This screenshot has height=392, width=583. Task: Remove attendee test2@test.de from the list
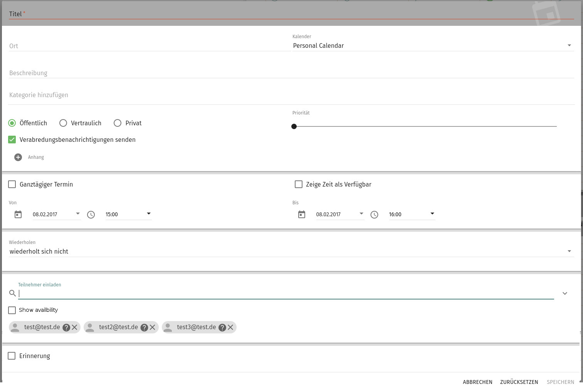(153, 327)
